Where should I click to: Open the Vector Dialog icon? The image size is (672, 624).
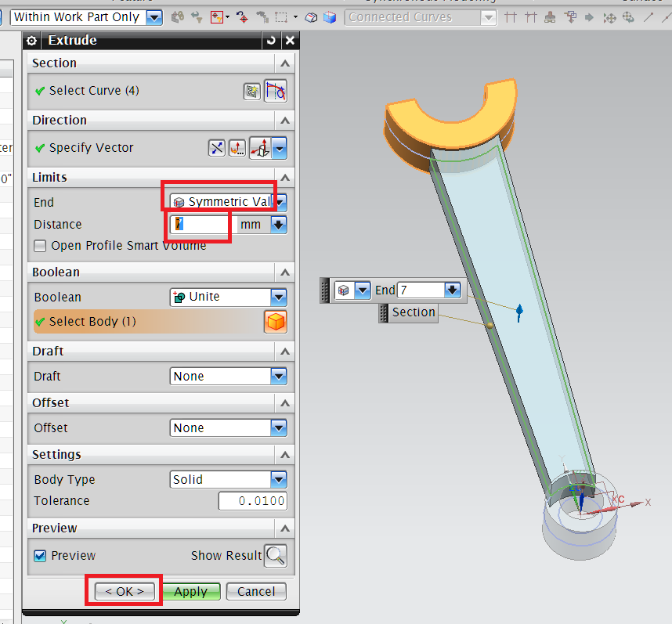point(237,147)
